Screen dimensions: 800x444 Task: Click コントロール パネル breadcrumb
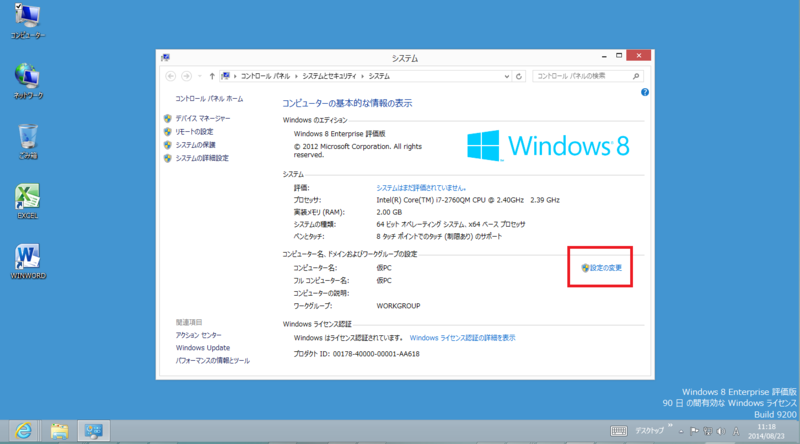(265, 76)
